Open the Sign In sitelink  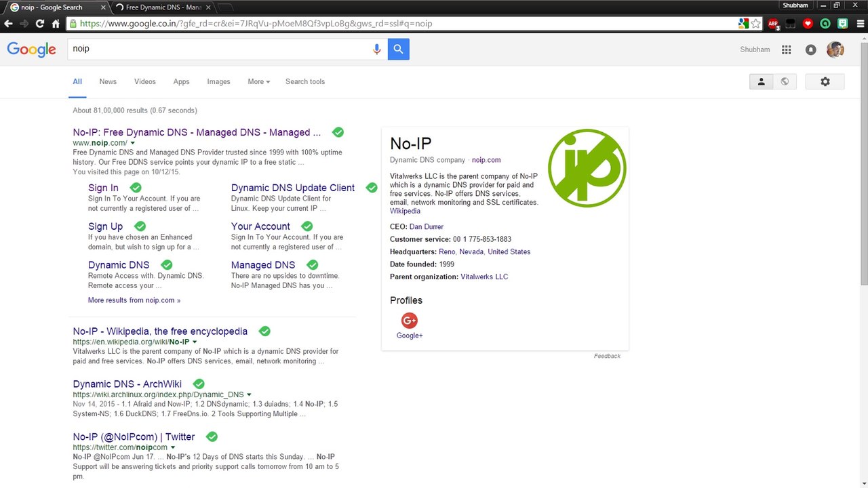[103, 188]
